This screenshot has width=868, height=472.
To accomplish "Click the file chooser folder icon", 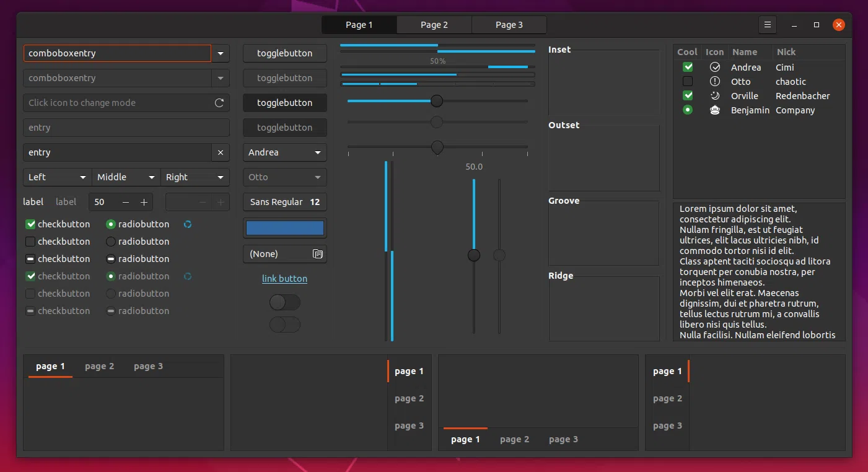I will click(x=318, y=254).
